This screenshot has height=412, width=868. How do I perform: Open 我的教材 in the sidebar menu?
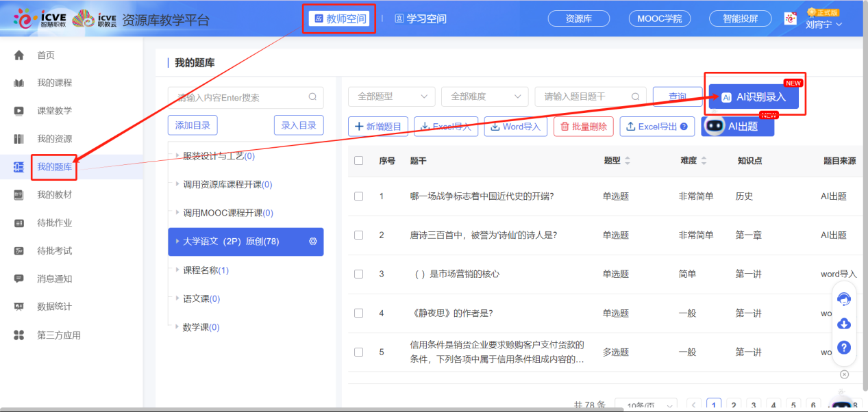click(55, 195)
